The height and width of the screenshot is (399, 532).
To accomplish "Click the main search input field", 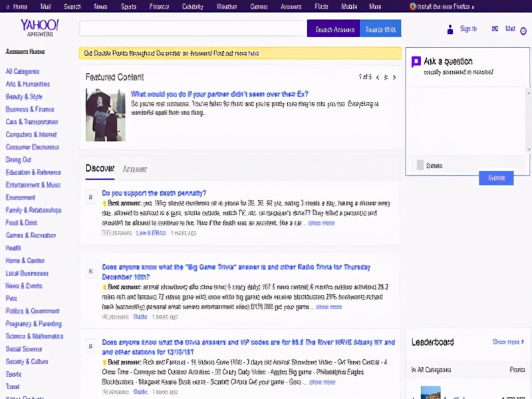I will (x=193, y=29).
